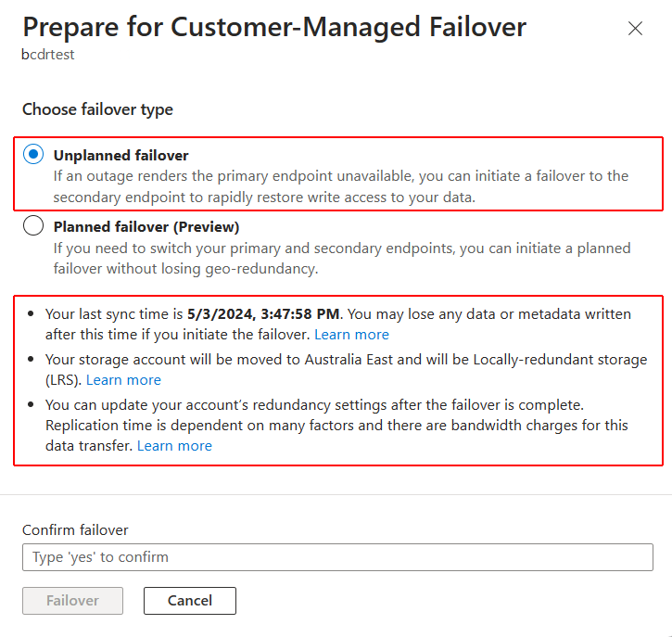672x637 pixels.
Task: Click the 'Choose failover type' heading
Action: pyautogui.click(x=97, y=109)
